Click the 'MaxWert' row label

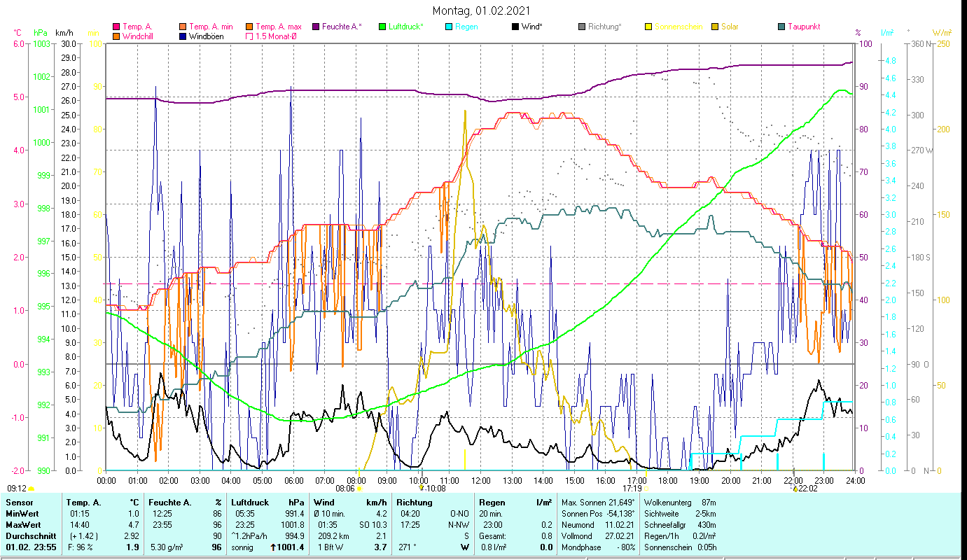tap(23, 525)
